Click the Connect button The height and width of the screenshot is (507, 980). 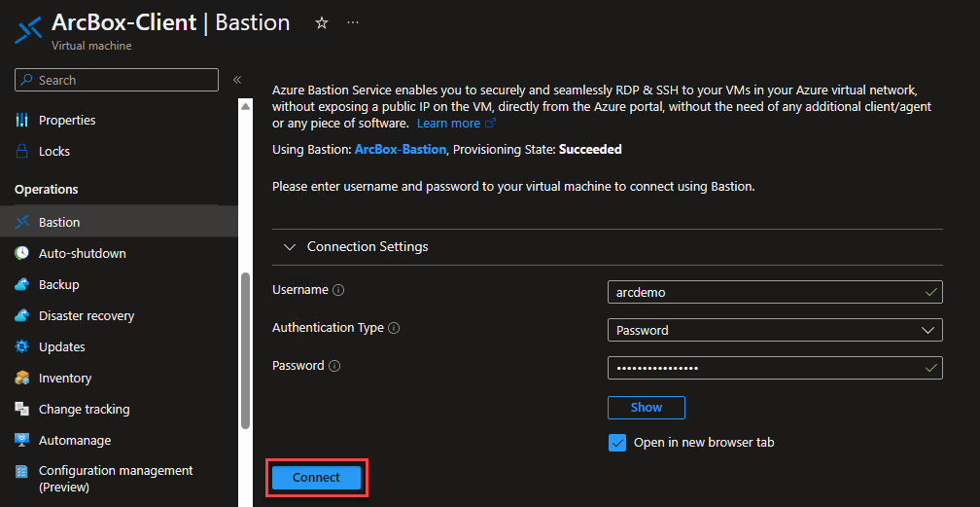pyautogui.click(x=316, y=478)
